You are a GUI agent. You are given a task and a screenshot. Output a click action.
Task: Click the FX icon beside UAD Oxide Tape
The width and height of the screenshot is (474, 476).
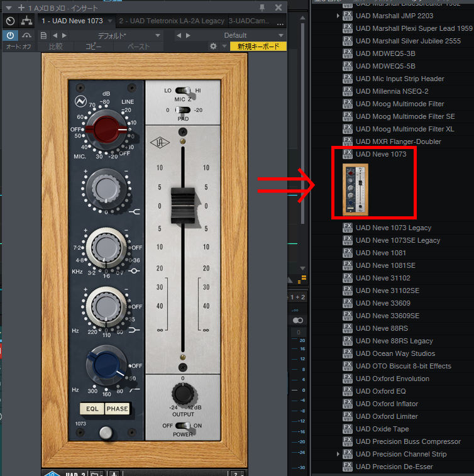click(347, 429)
